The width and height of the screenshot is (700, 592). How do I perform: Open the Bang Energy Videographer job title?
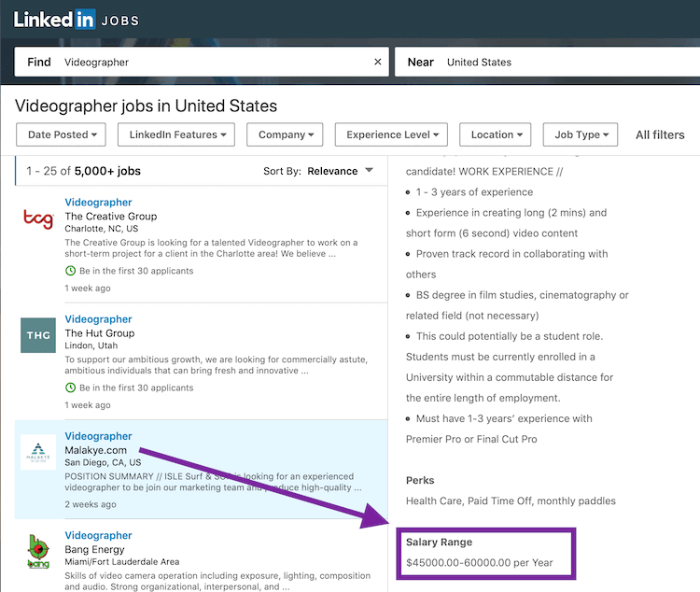pyautogui.click(x=98, y=535)
